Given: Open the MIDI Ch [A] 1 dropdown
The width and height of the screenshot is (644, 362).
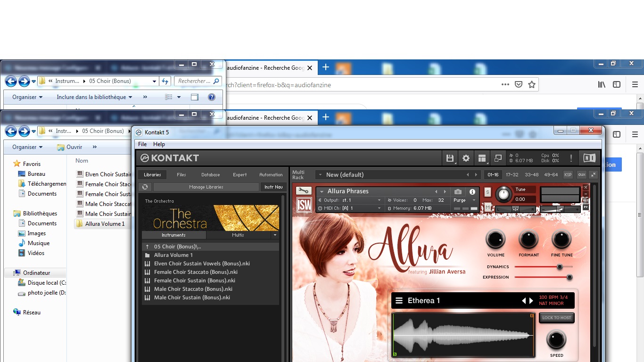Looking at the screenshot, I should click(x=379, y=208).
